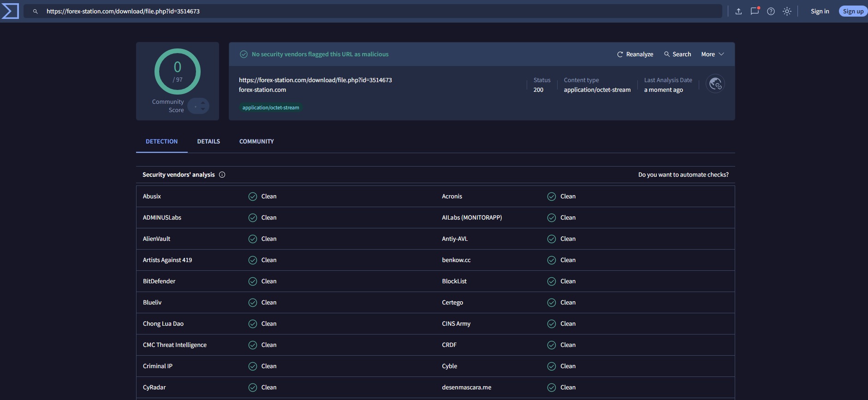Viewport: 868px width, 400px height.
Task: Click the Sign in link
Action: 820,12
